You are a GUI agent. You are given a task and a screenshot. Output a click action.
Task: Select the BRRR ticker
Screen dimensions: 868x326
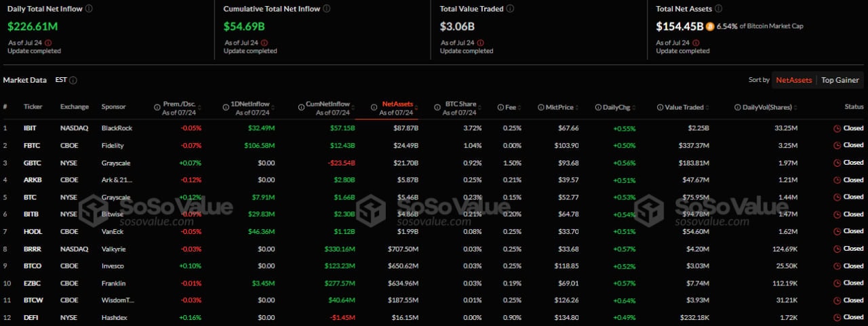point(32,249)
